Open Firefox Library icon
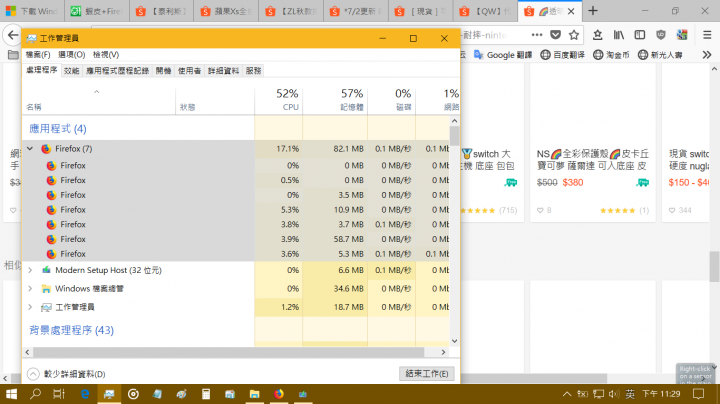This screenshot has width=720, height=404. pos(619,35)
